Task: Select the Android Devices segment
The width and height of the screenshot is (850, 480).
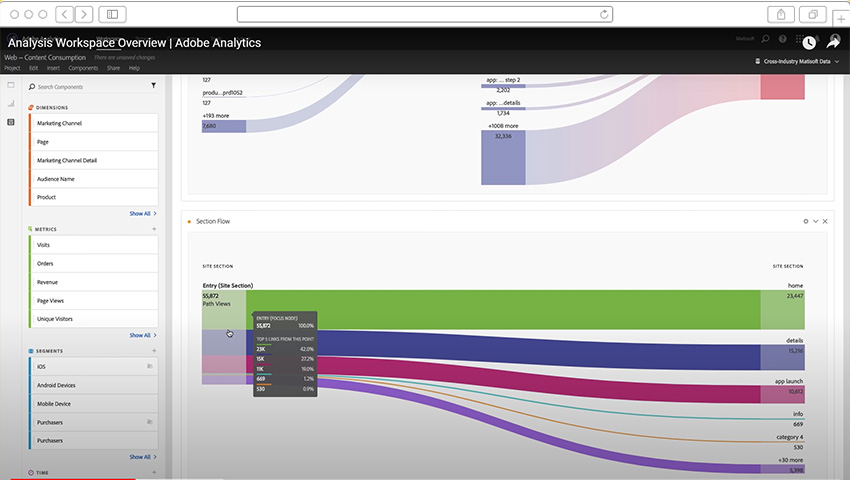Action: tap(93, 385)
